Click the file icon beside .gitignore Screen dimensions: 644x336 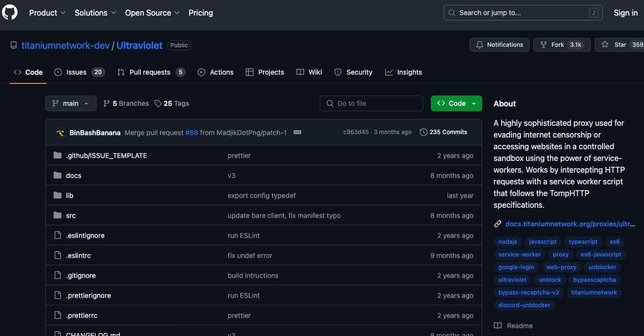click(x=58, y=276)
